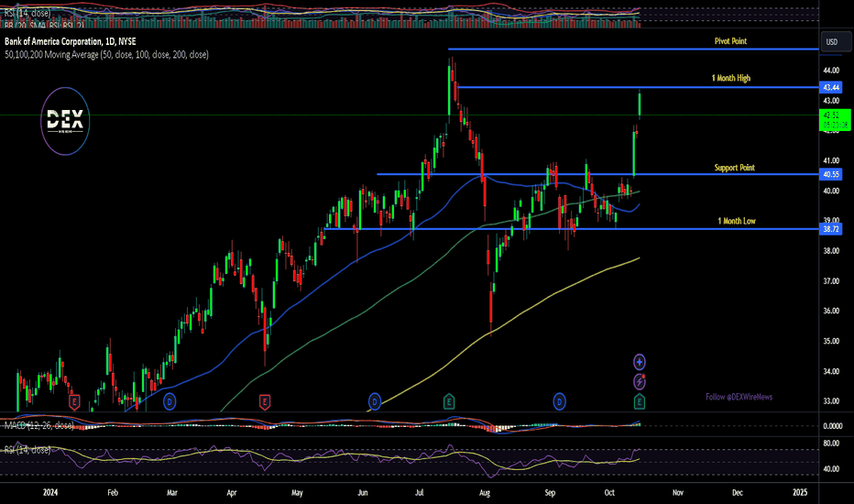This screenshot has width=854, height=504.
Task: Click the 37.00 value on price axis
Action: (831, 281)
